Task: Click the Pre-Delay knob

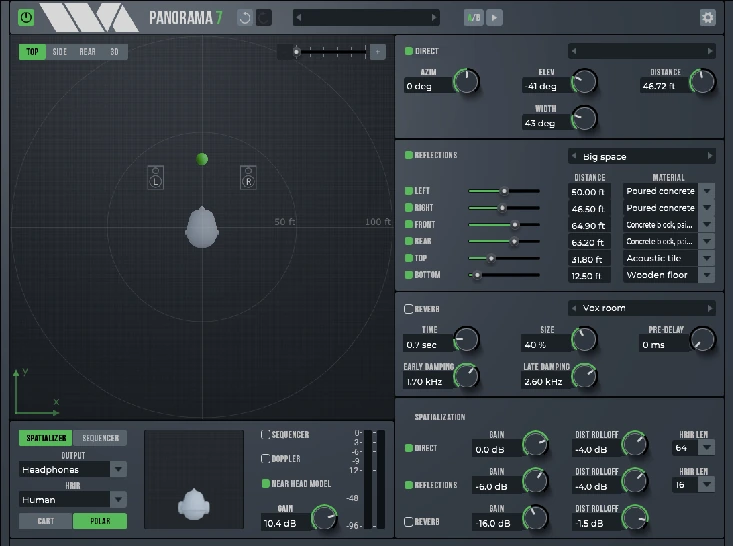Action: 702,339
